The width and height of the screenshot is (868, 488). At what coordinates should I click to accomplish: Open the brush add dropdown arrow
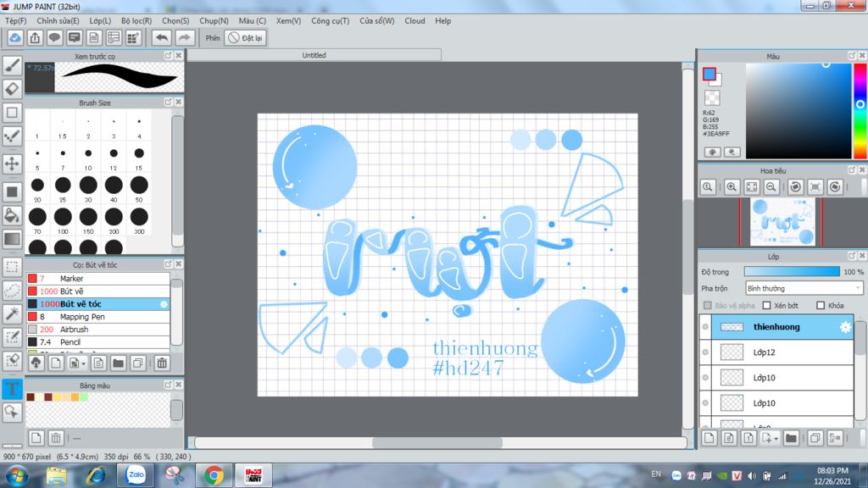pyautogui.click(x=84, y=363)
